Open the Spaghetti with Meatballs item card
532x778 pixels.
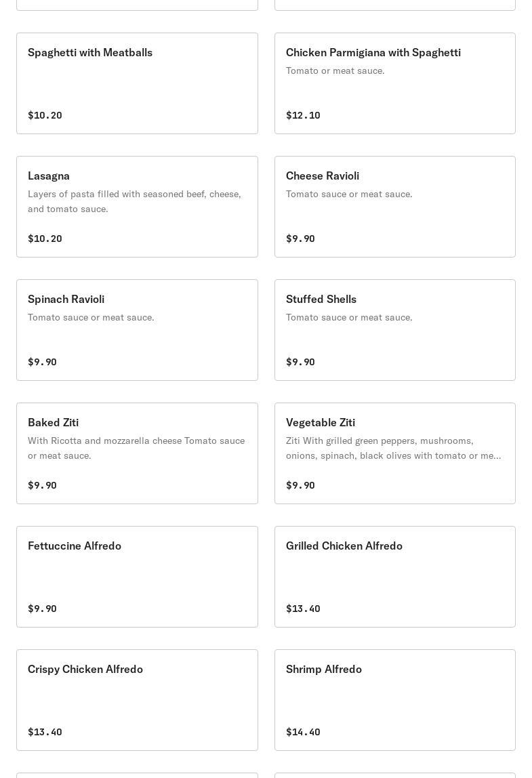[137, 83]
